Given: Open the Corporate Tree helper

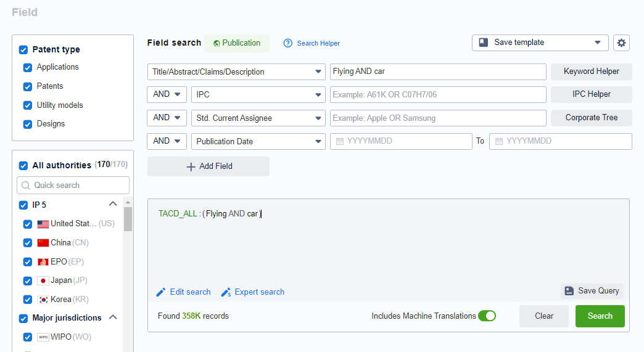Looking at the screenshot, I should pyautogui.click(x=591, y=118).
